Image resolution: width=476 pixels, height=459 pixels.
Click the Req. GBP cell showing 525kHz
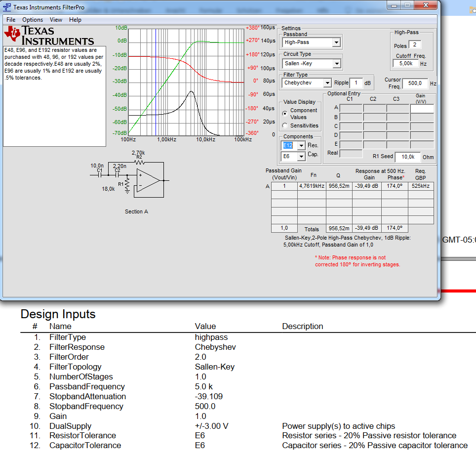click(x=421, y=186)
